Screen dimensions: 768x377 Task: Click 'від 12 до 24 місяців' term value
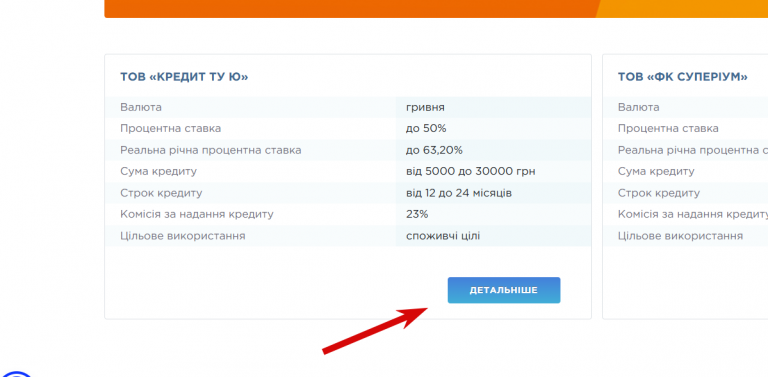point(459,193)
